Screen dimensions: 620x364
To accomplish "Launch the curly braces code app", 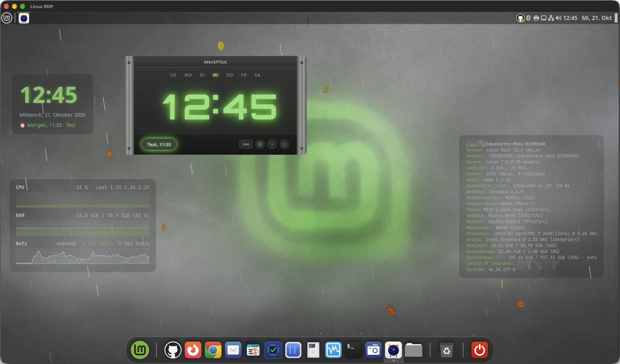I will [293, 350].
